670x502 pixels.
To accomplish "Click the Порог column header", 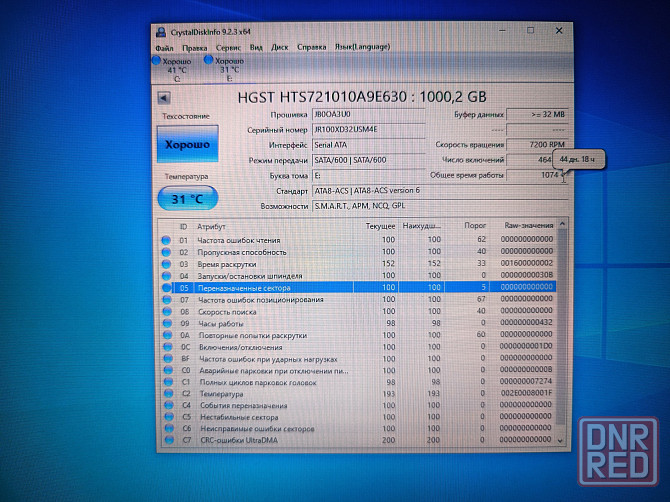I will coord(475,225).
